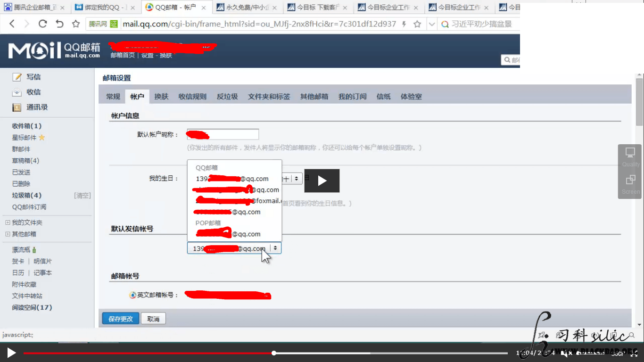Viewport: 644px width, 362px height.
Task: Open the default sending account dropdown
Action: coord(234,248)
